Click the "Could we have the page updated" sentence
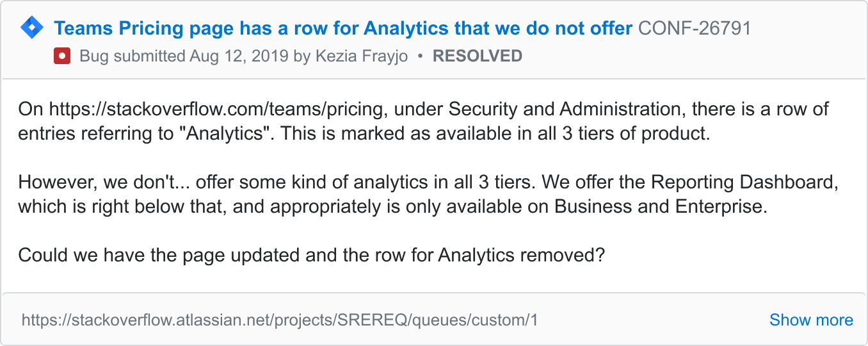Viewport: 868px width, 346px height. click(x=311, y=255)
